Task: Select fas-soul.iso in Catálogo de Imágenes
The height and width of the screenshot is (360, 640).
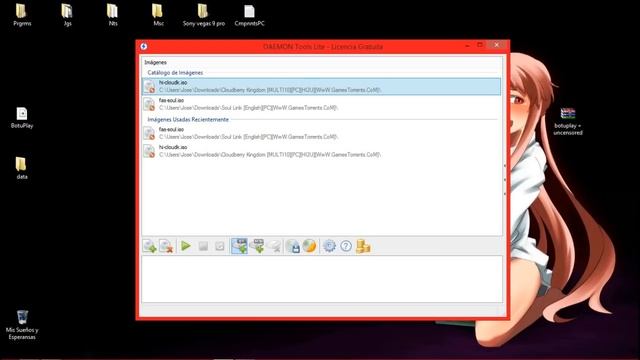Action: pos(321,104)
